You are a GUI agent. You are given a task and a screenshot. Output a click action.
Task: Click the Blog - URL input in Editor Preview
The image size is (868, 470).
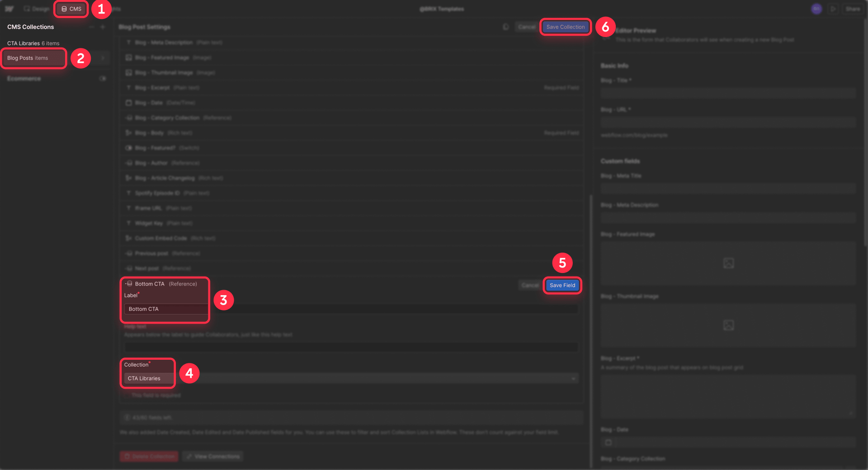click(728, 122)
